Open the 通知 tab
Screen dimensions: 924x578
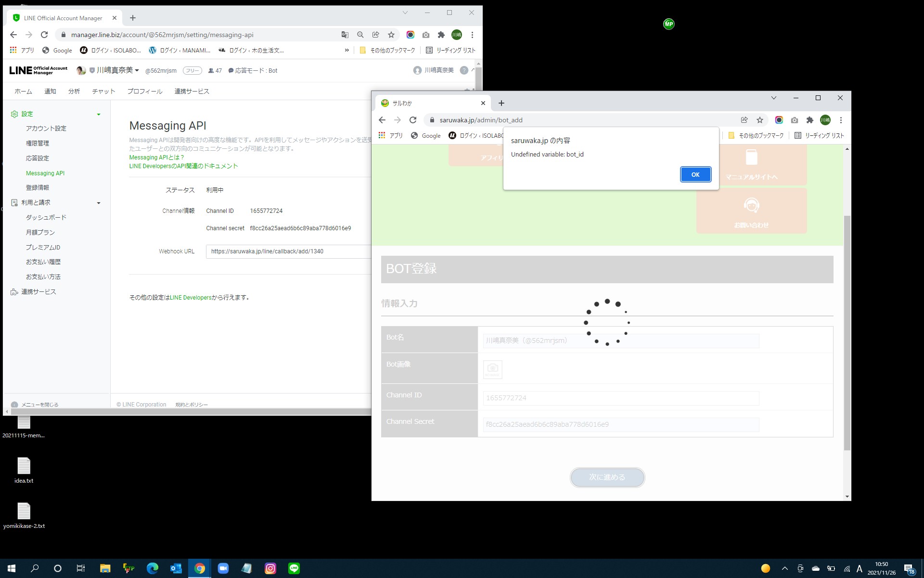(x=50, y=91)
